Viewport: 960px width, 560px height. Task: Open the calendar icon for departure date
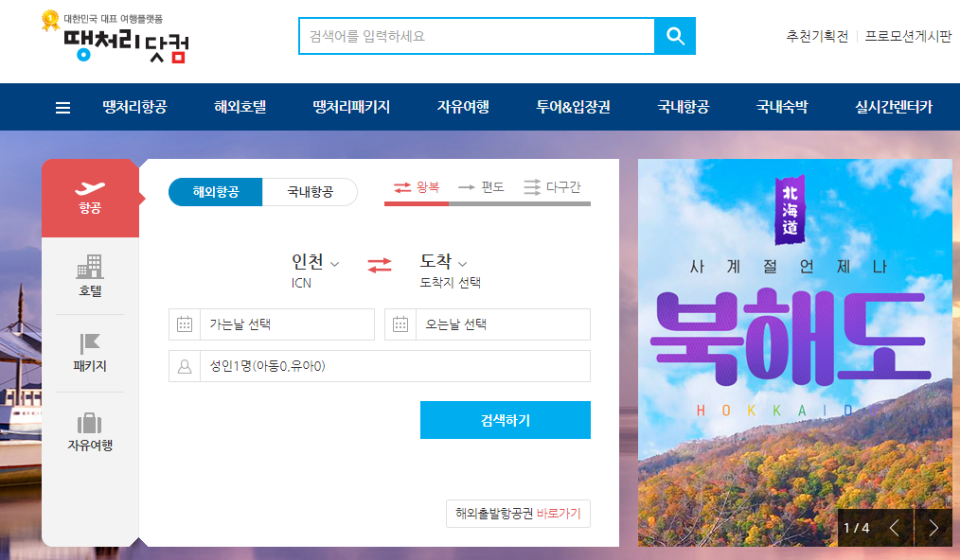(185, 324)
